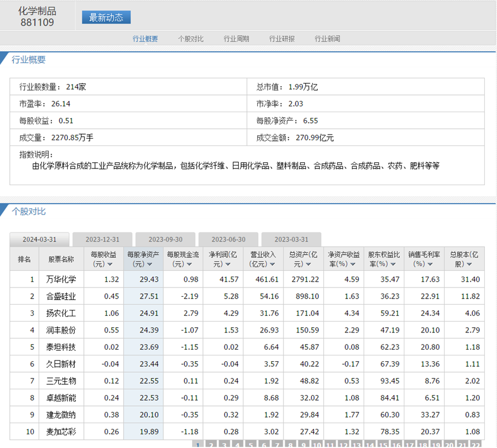Open stock 泰坦科技
497x448 pixels.
[61, 347]
